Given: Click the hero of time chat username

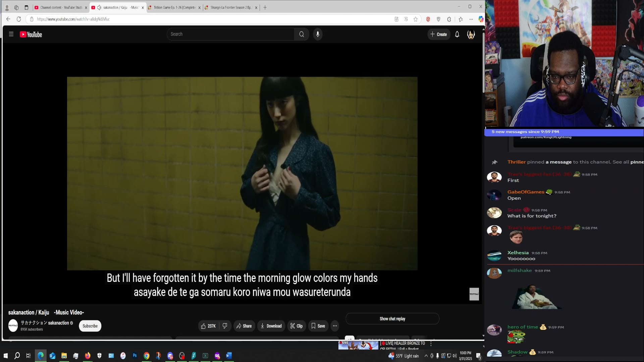Looking at the screenshot, I should [x=523, y=327].
